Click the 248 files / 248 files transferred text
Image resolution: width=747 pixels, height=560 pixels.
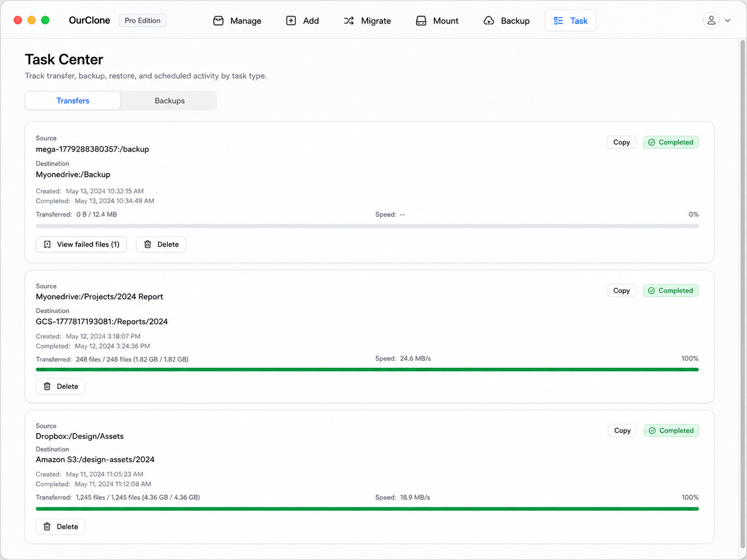(x=132, y=359)
